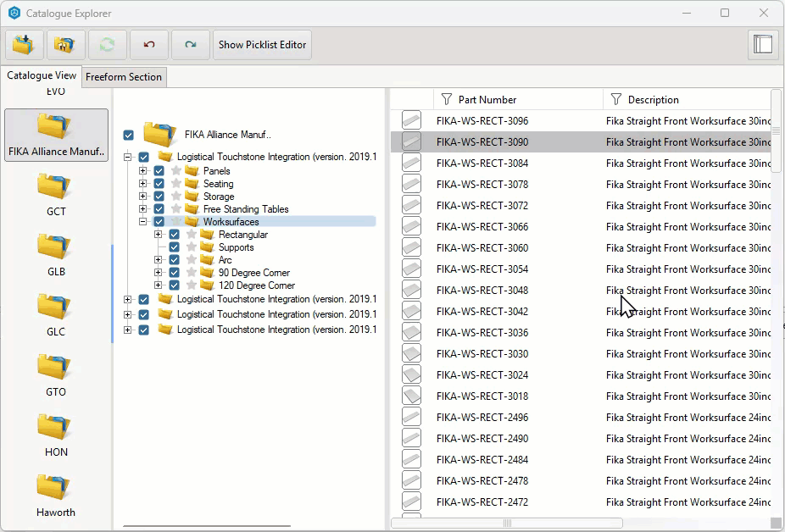The height and width of the screenshot is (532, 785).
Task: Click the Show Picklist Editor button
Action: click(x=262, y=45)
